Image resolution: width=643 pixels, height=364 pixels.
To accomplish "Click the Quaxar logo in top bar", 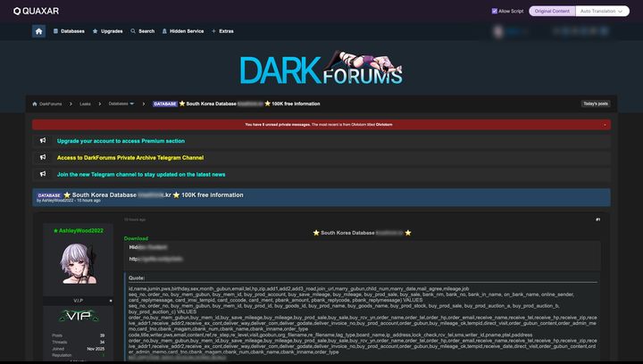I will coord(36,11).
